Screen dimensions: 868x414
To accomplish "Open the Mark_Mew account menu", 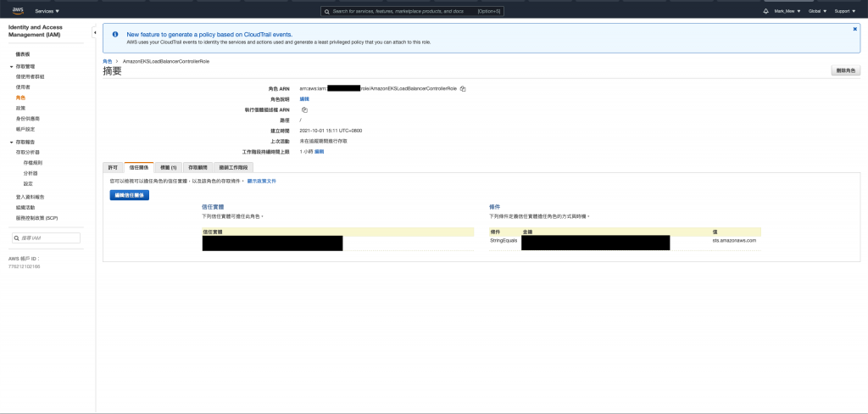I will pos(787,11).
